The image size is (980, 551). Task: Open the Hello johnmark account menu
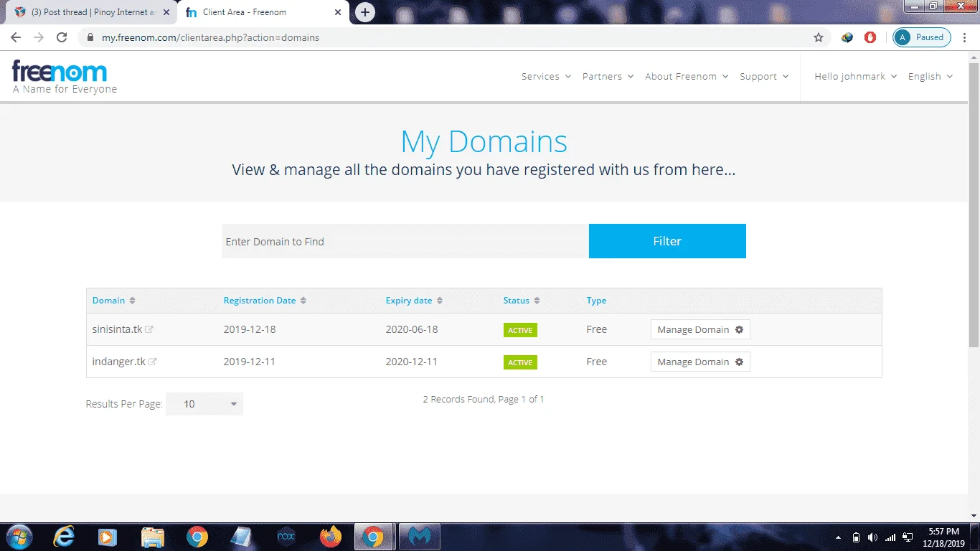[x=856, y=77]
